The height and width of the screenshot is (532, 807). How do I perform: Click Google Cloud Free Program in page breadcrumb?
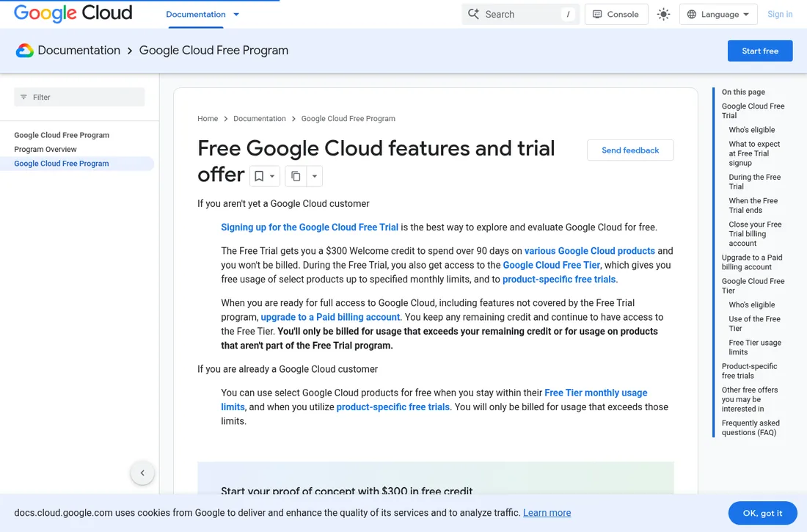coord(348,118)
